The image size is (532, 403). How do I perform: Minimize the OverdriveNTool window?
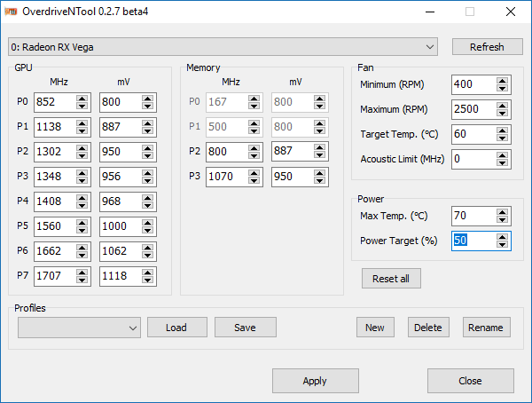430,12
